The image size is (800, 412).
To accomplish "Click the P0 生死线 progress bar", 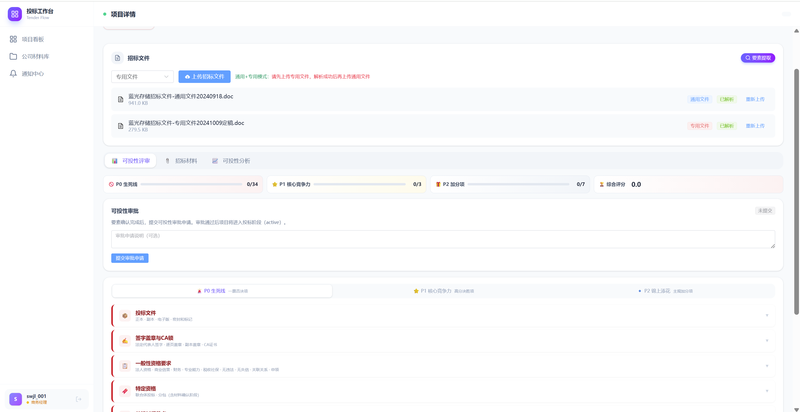I will coord(191,184).
